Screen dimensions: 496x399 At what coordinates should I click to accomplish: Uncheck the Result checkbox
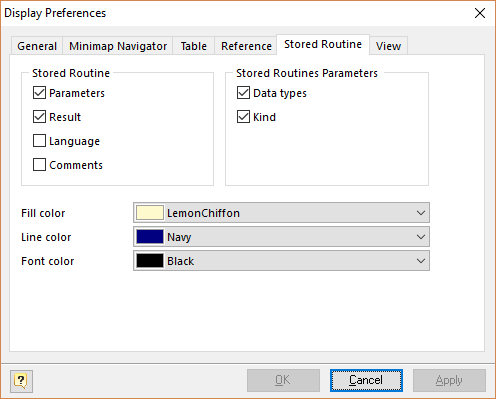click(x=39, y=117)
